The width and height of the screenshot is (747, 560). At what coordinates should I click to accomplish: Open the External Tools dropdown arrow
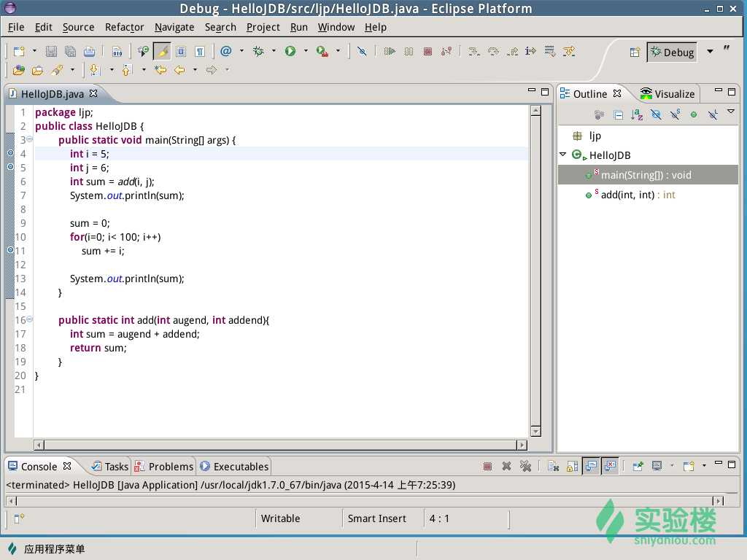coord(338,51)
